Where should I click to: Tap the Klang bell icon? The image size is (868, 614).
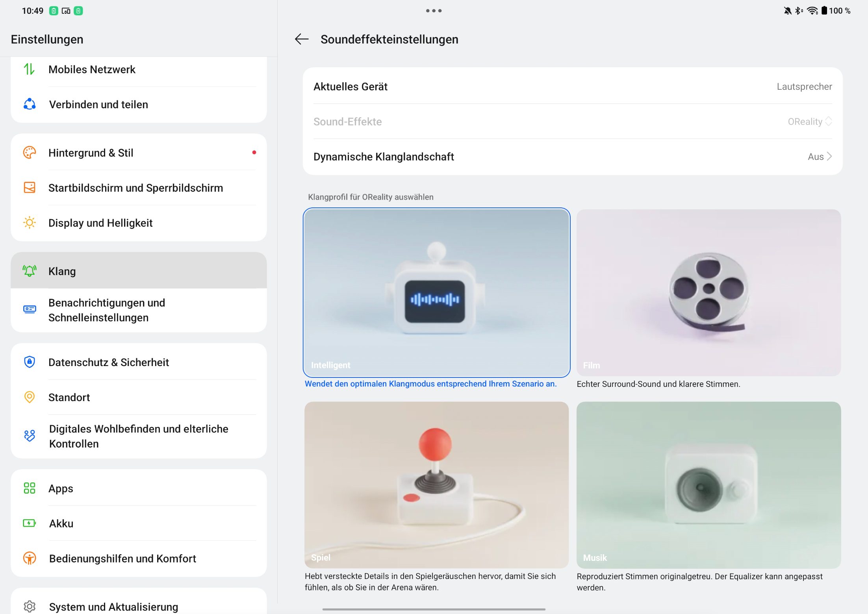30,271
